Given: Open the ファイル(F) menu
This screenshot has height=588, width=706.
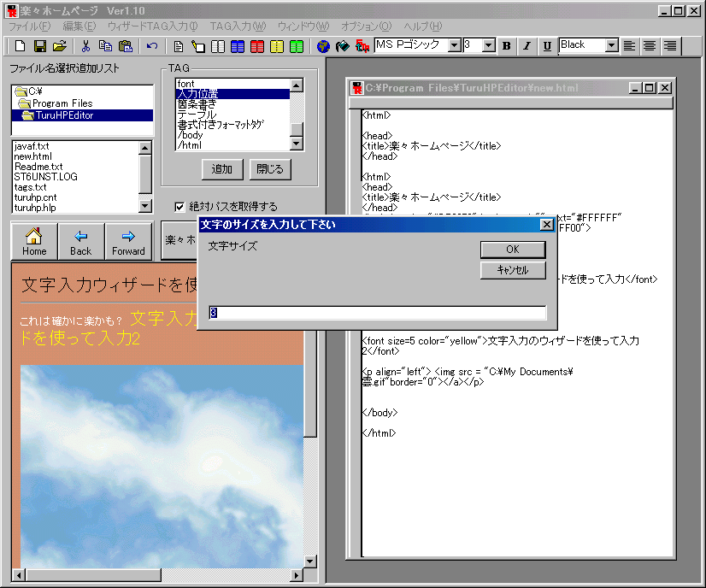Looking at the screenshot, I should point(29,26).
